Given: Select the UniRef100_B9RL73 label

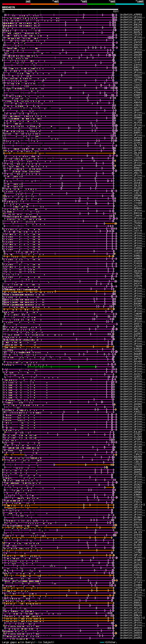Looking at the screenshot, I should tap(131, 409).
